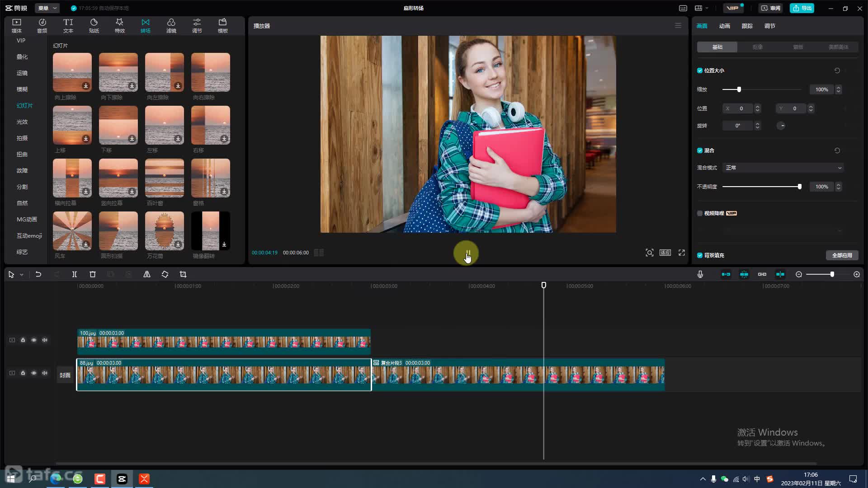Adjust the Y position stepper
The width and height of the screenshot is (868, 488).
point(811,108)
